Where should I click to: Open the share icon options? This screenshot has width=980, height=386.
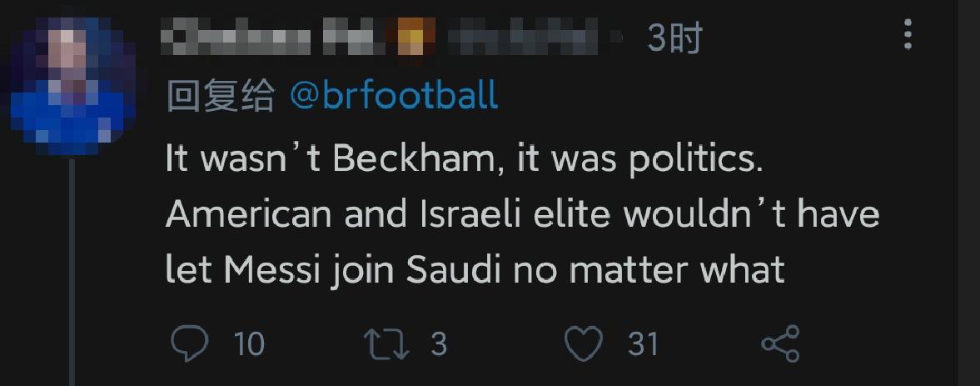pyautogui.click(x=780, y=343)
